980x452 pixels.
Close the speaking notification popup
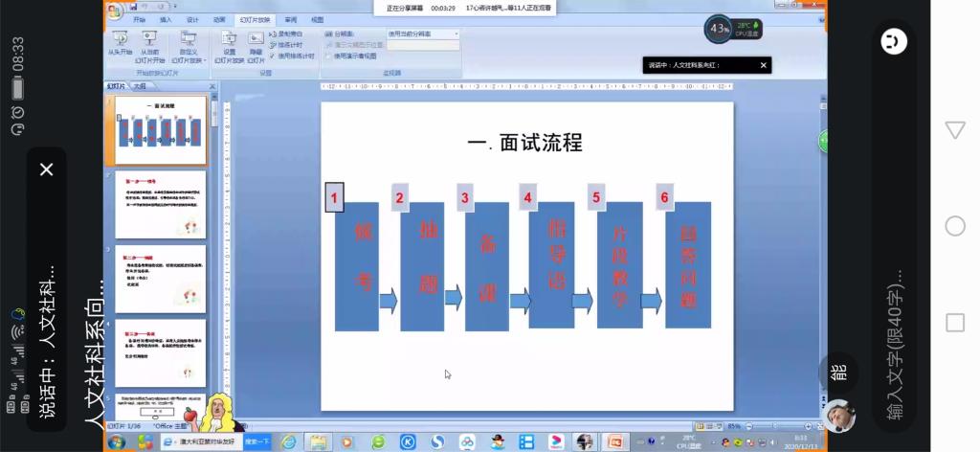764,66
